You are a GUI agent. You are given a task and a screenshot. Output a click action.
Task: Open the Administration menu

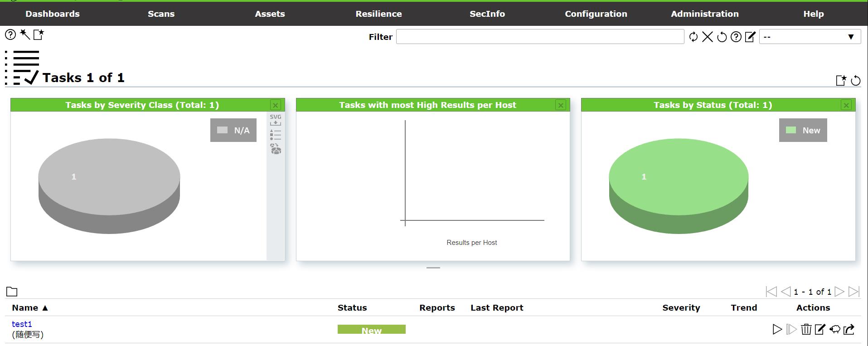(x=705, y=14)
